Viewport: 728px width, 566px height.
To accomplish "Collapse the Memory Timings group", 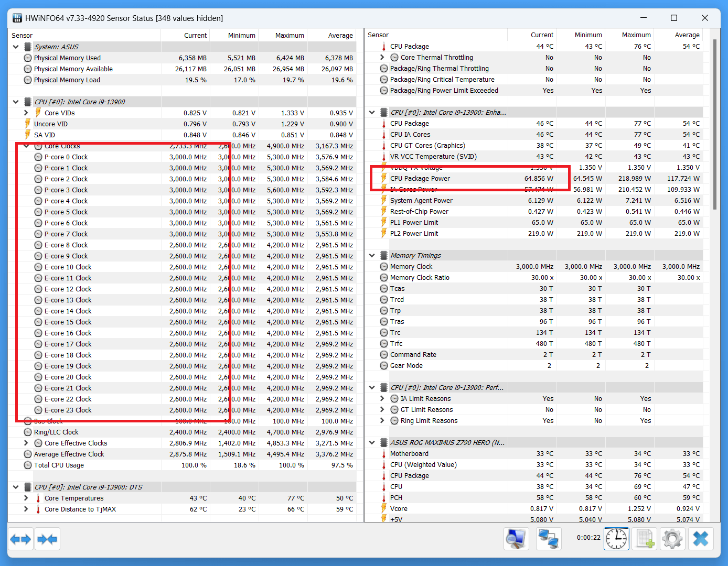I will [372, 256].
